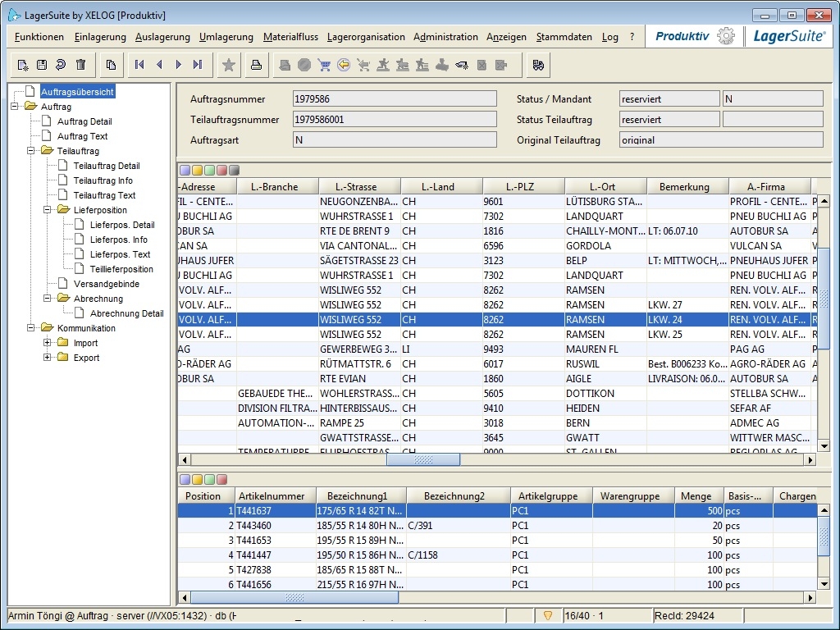
Task: Select the GORDOLA row in address table
Action: [497, 246]
